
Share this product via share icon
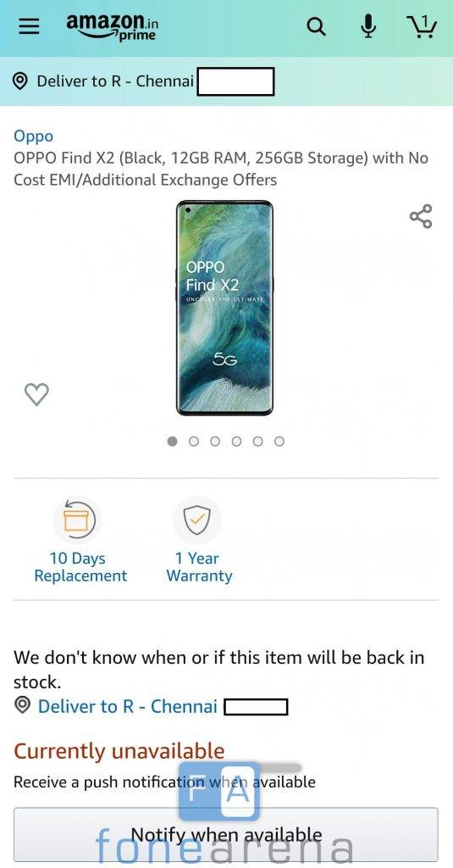421,216
